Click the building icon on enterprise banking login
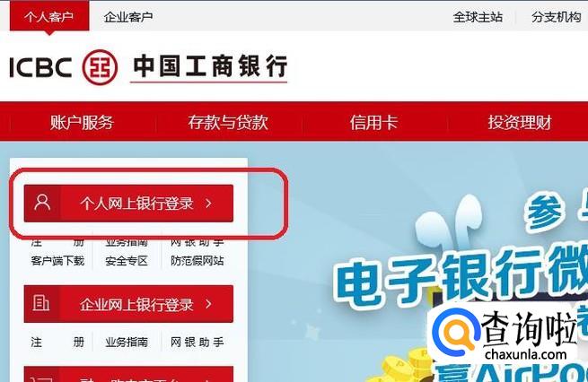Viewport: 588px width, 382px height. tap(41, 302)
